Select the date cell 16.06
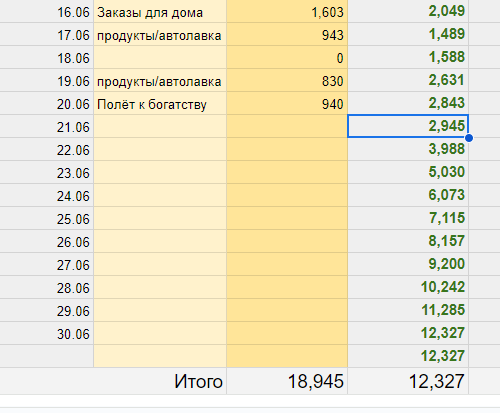Viewport: 500px width, 413px height. pos(46,12)
